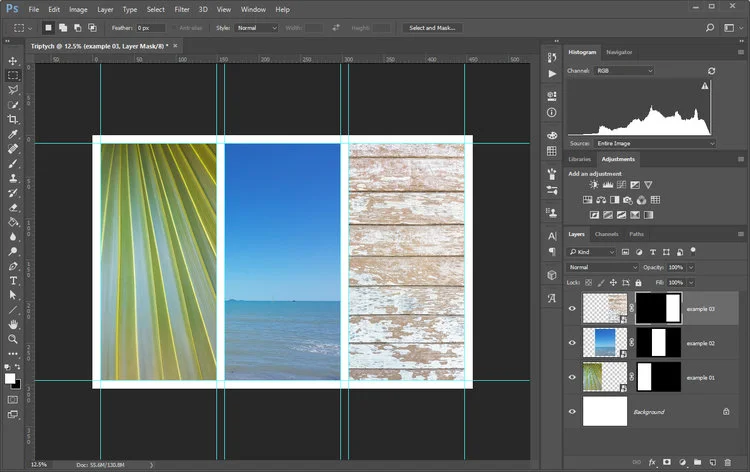
Task: Click the Brightness/Contrast adjustment icon
Action: pos(594,185)
